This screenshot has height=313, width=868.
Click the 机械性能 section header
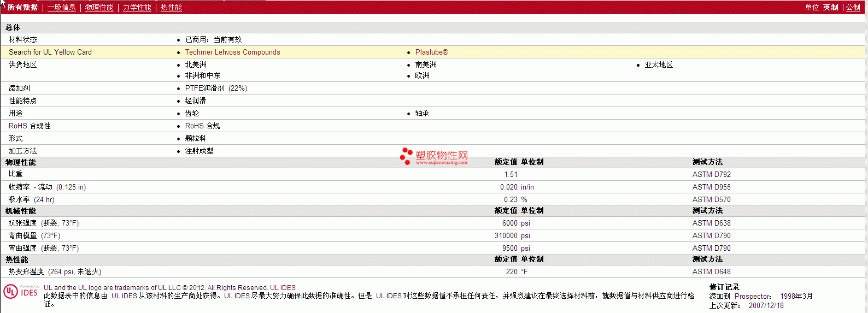pyautogui.click(x=21, y=211)
